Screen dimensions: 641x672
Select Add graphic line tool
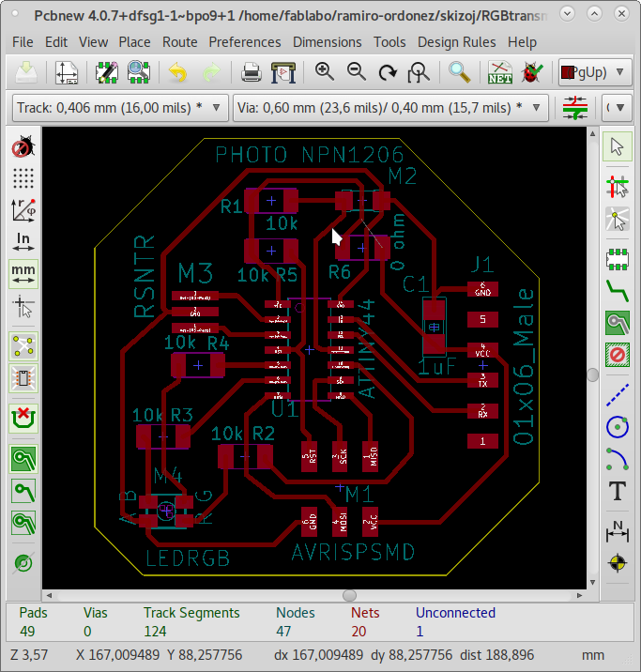pyautogui.click(x=617, y=395)
